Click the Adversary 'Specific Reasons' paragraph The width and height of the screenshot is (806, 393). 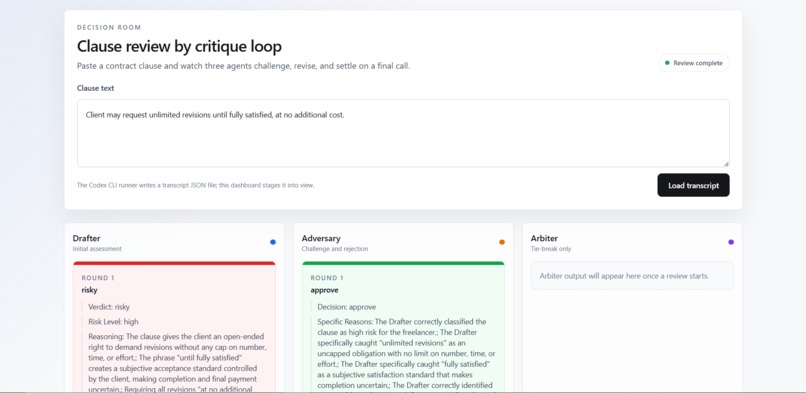(406, 354)
